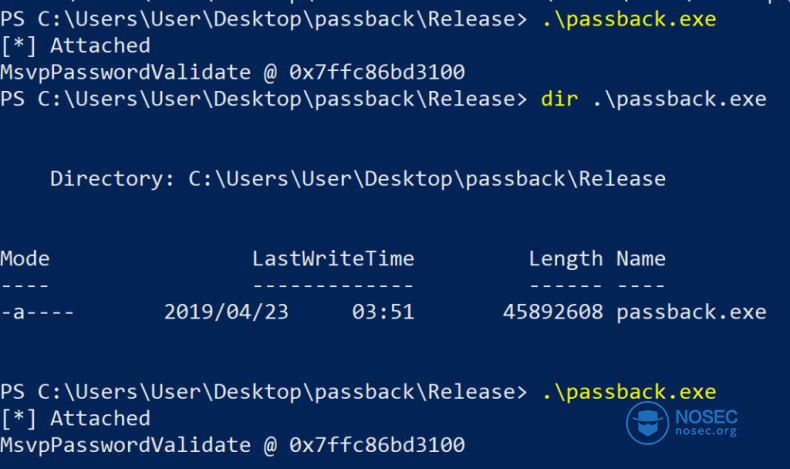The height and width of the screenshot is (469, 790).
Task: Click the Length column header
Action: [x=565, y=259]
